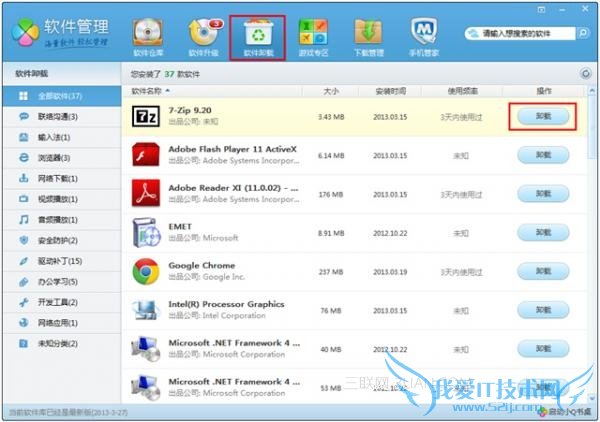Open the 软件升级 software upgrade tab

click(204, 37)
